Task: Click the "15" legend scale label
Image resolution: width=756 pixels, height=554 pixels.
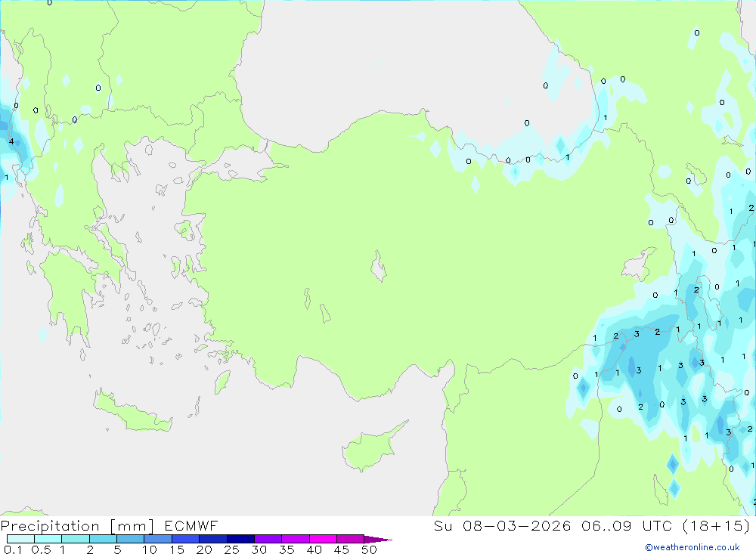Action: point(177,549)
